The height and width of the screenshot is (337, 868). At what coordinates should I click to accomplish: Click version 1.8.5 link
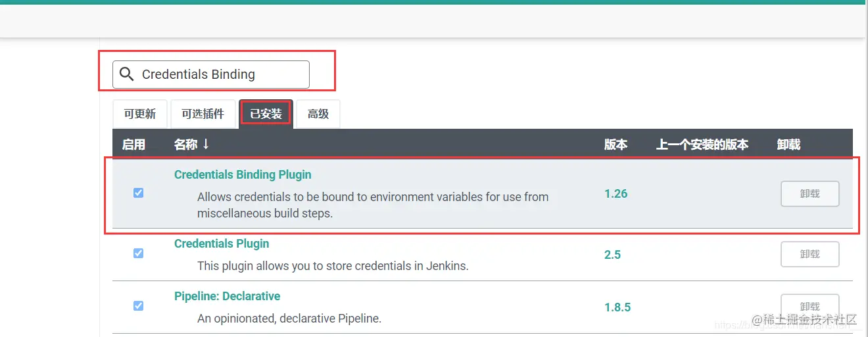point(617,307)
